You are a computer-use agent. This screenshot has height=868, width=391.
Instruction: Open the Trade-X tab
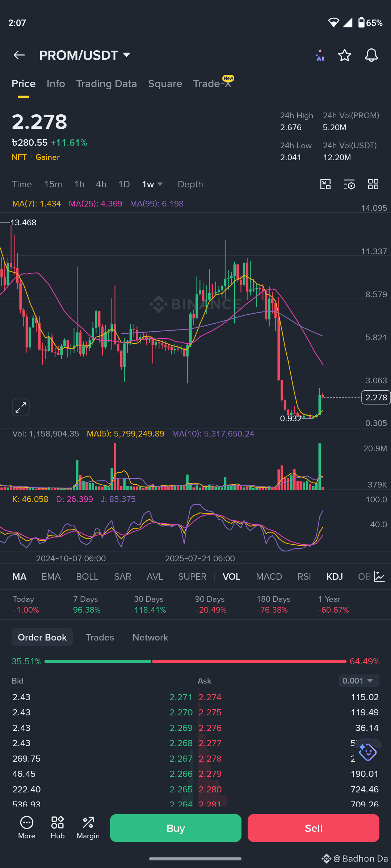(212, 84)
